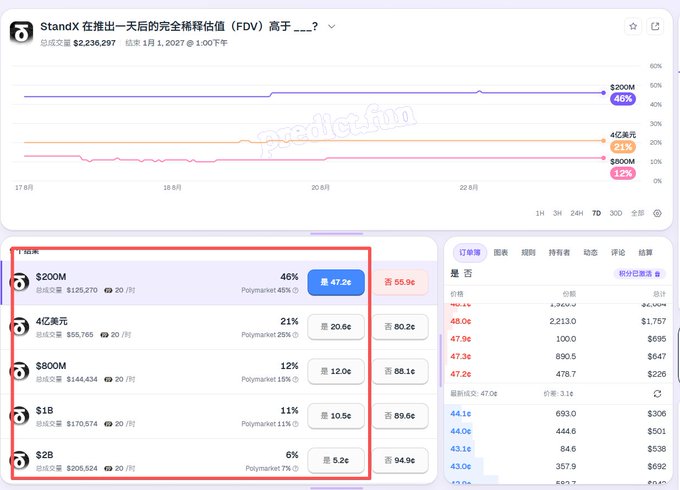680x490 pixels.
Task: Click the StandX market logo
Action: coord(21,33)
